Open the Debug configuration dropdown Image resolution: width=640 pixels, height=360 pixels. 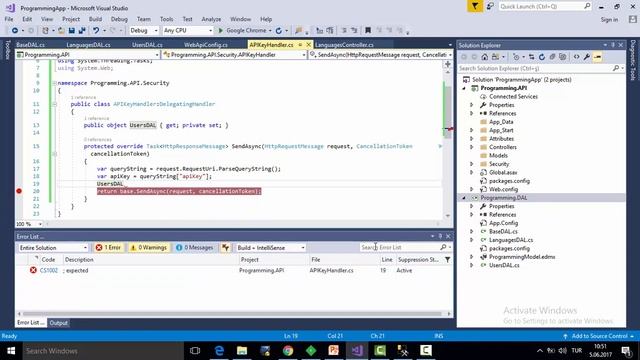click(x=144, y=31)
